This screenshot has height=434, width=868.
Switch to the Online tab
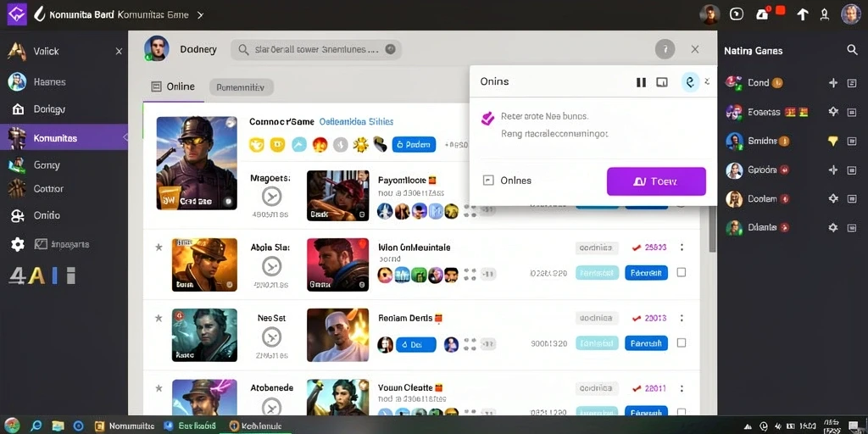tap(173, 87)
